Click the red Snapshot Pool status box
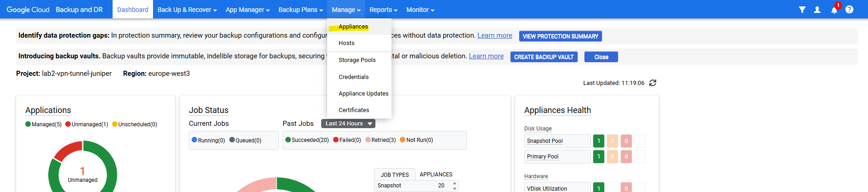The height and width of the screenshot is (192, 868). click(626, 141)
